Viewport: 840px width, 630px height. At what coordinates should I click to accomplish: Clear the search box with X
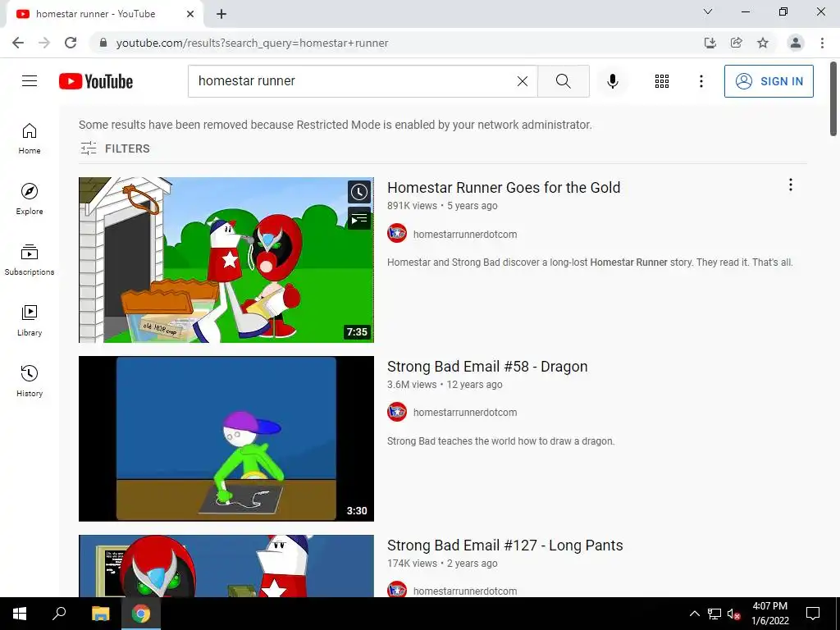[523, 81]
